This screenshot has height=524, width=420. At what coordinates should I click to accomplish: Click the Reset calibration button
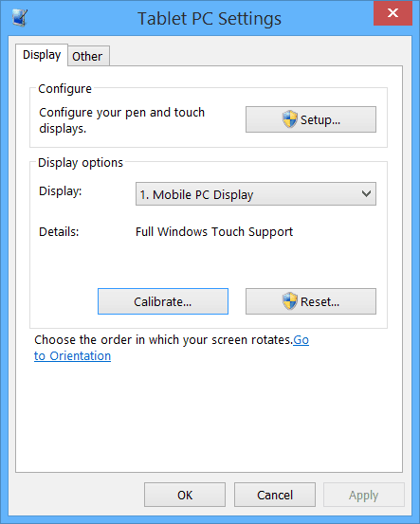[x=311, y=301]
